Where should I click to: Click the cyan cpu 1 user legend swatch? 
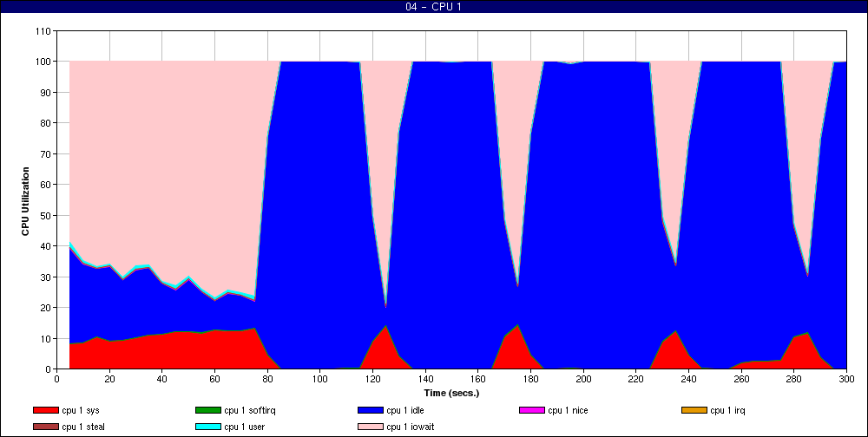pyautogui.click(x=207, y=427)
